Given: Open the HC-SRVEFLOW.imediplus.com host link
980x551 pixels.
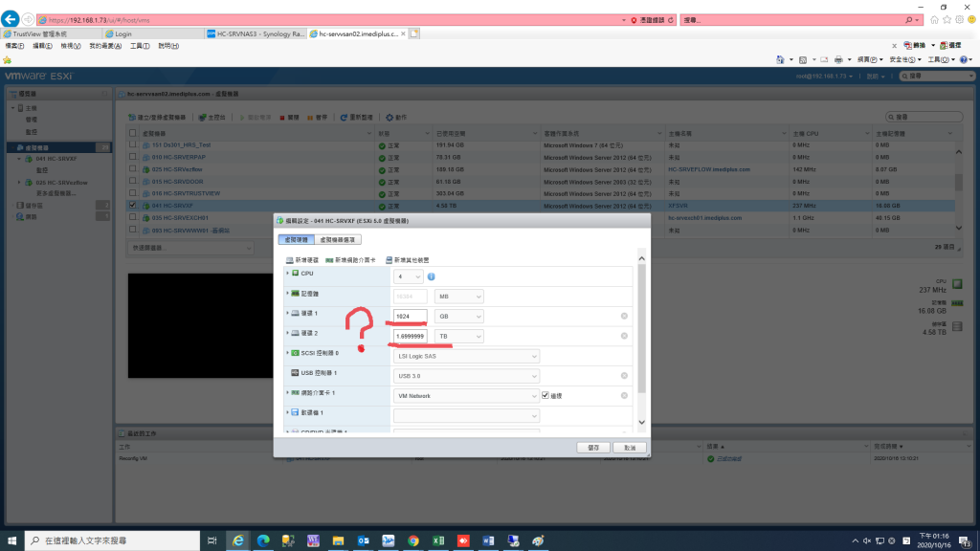Looking at the screenshot, I should click(709, 169).
